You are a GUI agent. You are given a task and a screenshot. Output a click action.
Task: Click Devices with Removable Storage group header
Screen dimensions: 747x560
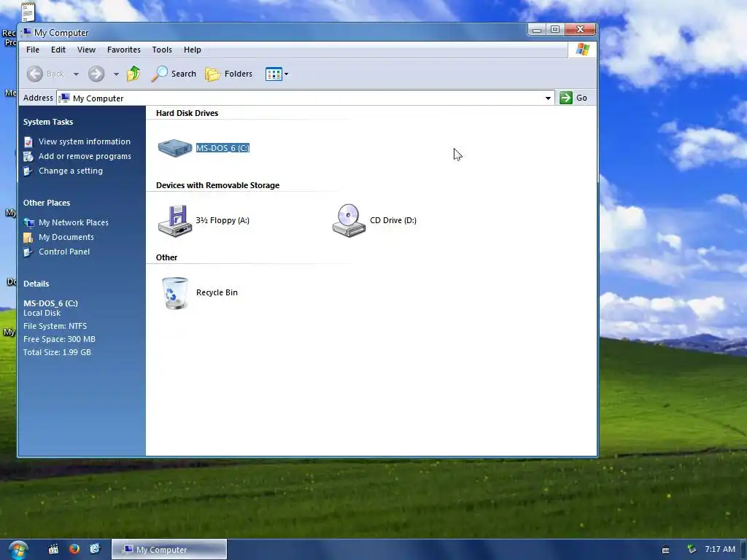217,185
